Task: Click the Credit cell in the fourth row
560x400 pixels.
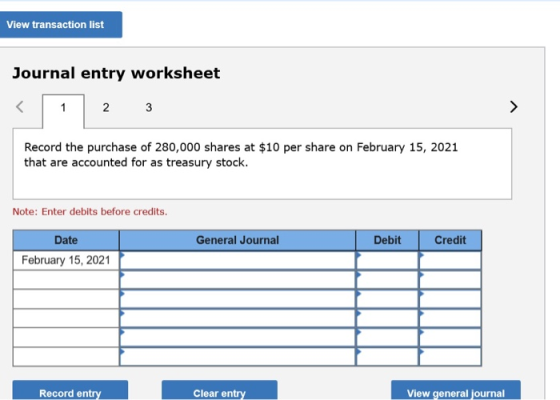Action: click(x=450, y=318)
